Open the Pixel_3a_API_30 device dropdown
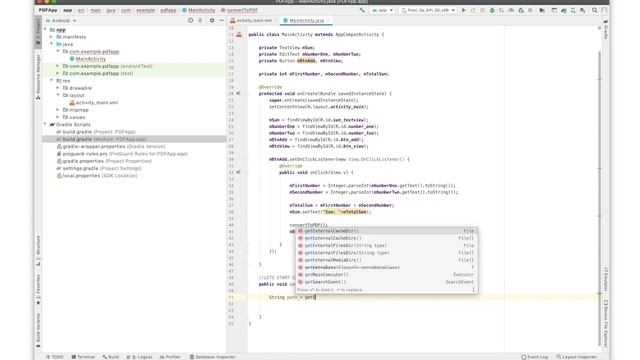Image resolution: width=640 pixels, height=360 pixels. 428,10
